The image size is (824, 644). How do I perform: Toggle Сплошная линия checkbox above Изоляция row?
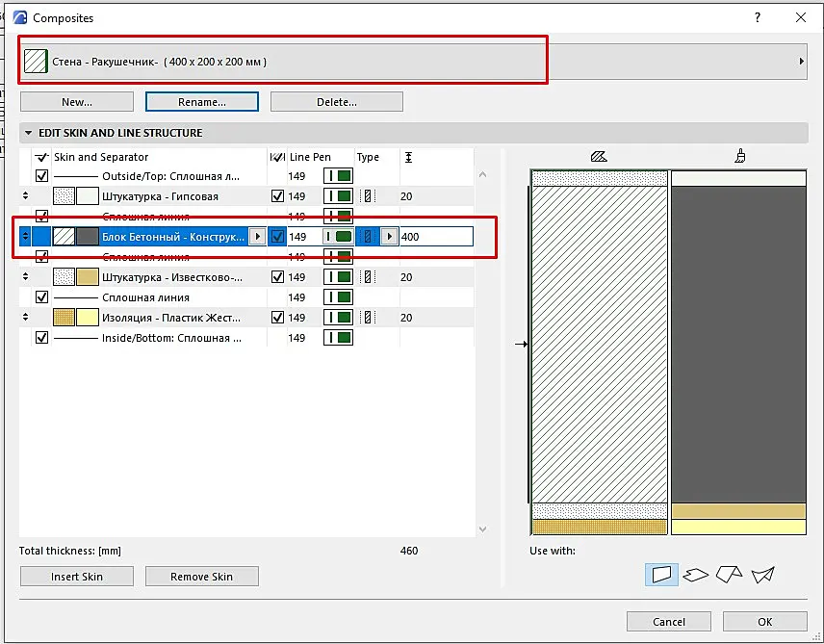(41, 297)
